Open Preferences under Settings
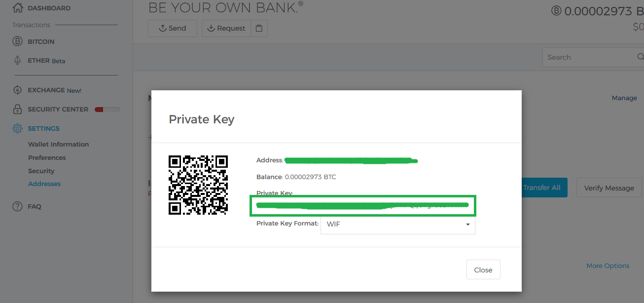This screenshot has height=303, width=644. tap(47, 157)
